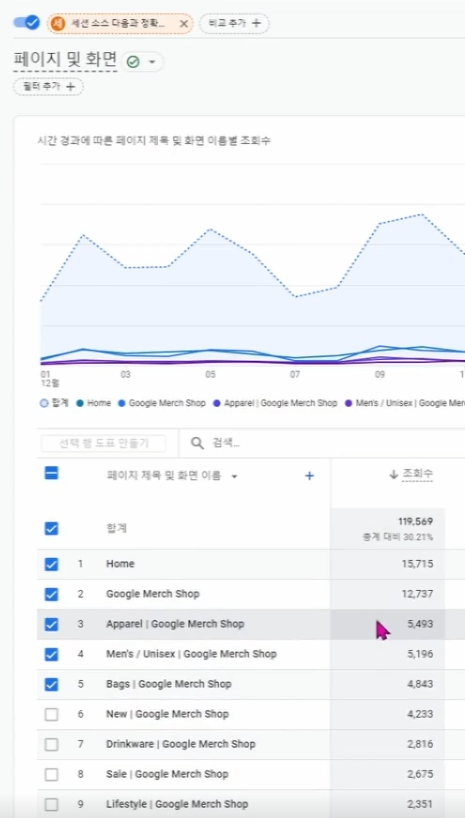Uncheck the Home row checkbox
The height and width of the screenshot is (818, 465).
[51, 564]
